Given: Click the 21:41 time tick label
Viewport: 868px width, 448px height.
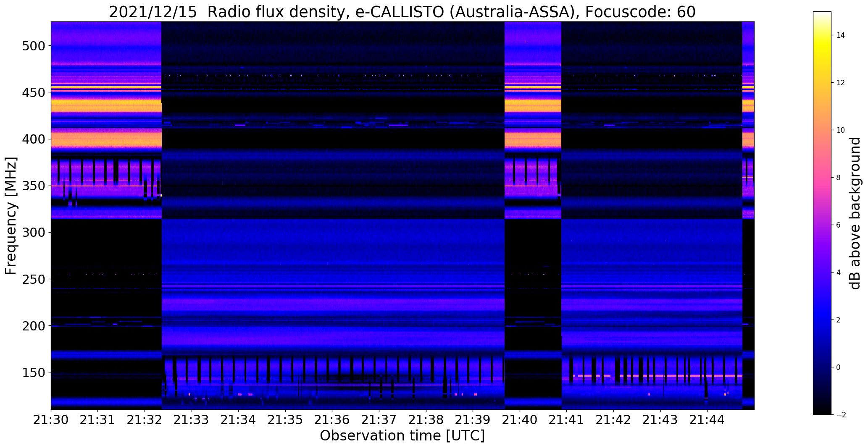Looking at the screenshot, I should [x=567, y=420].
